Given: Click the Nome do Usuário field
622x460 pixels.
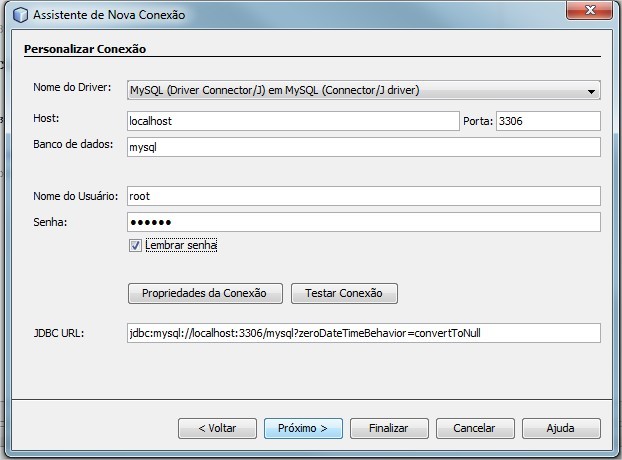Looking at the screenshot, I should click(364, 196).
